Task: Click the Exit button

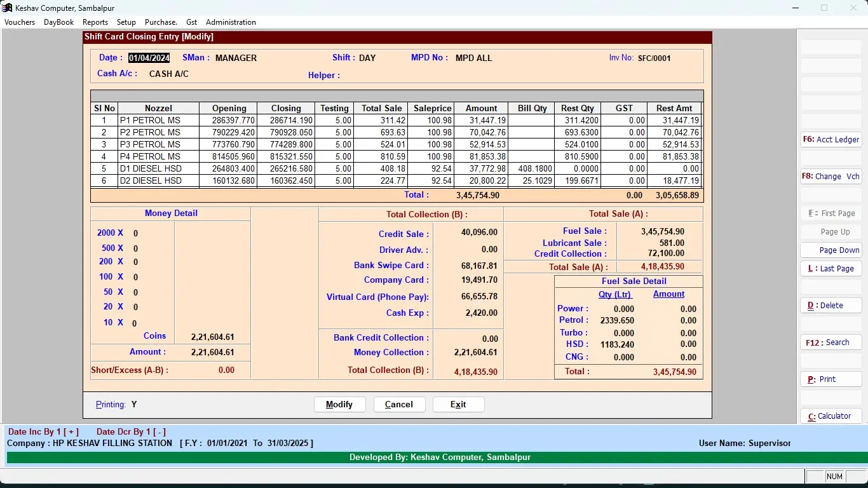Action: pyautogui.click(x=458, y=404)
